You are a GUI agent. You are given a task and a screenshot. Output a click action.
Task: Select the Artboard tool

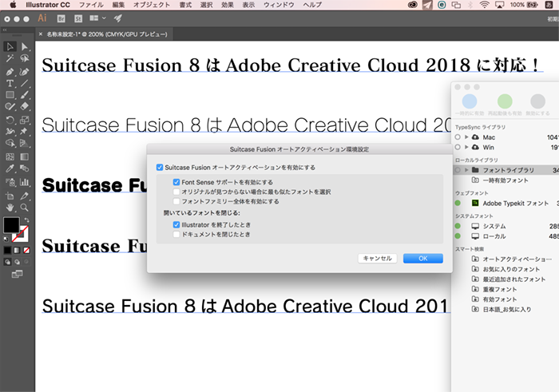pyautogui.click(x=10, y=196)
